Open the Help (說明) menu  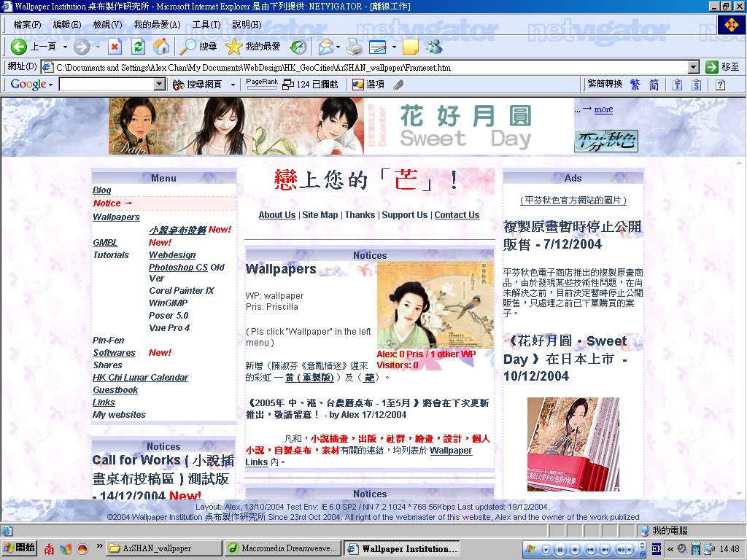pyautogui.click(x=247, y=24)
